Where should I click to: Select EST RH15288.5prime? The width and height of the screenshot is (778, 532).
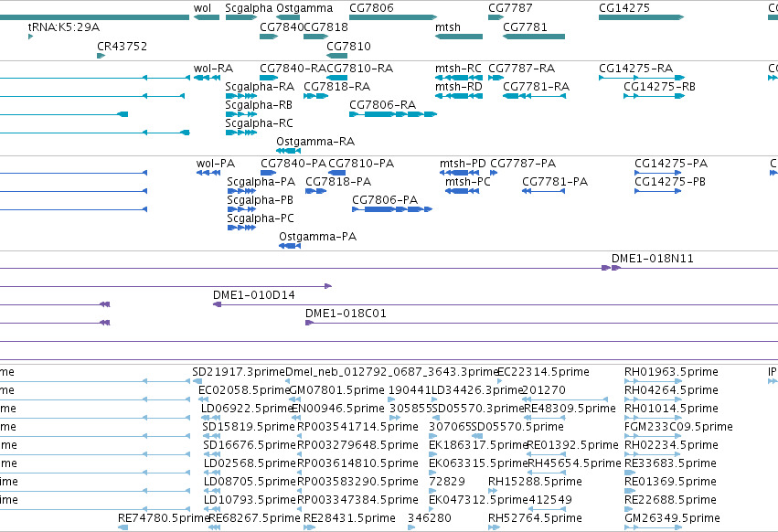coord(535,482)
